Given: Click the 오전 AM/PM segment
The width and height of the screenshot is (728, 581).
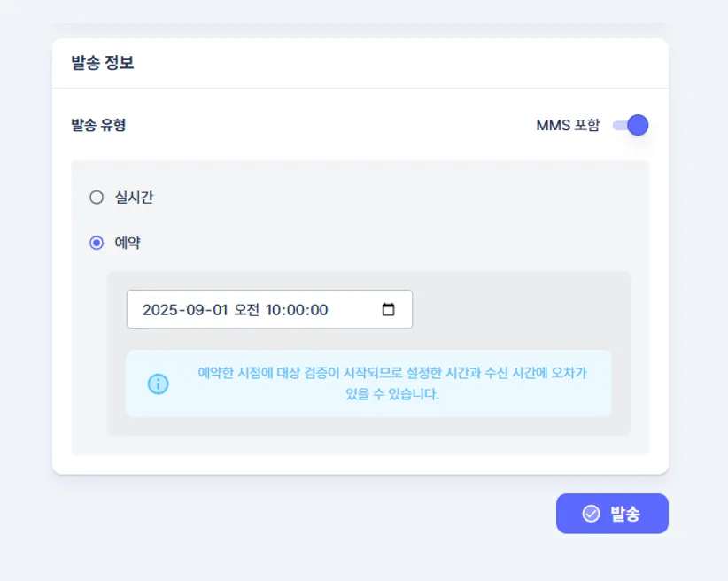Looking at the screenshot, I should tap(246, 310).
